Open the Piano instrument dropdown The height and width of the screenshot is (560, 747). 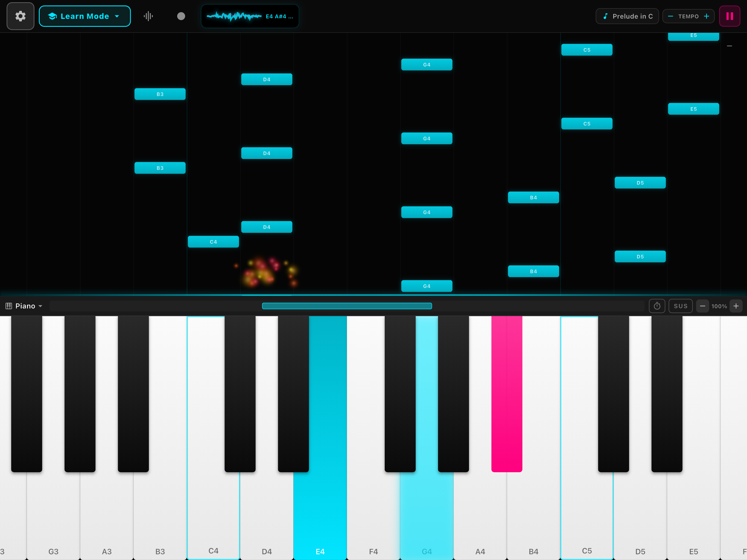pyautogui.click(x=24, y=306)
